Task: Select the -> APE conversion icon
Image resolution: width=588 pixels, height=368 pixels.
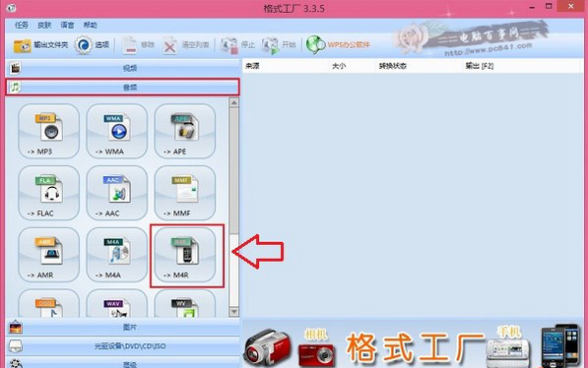Action: pos(185,131)
